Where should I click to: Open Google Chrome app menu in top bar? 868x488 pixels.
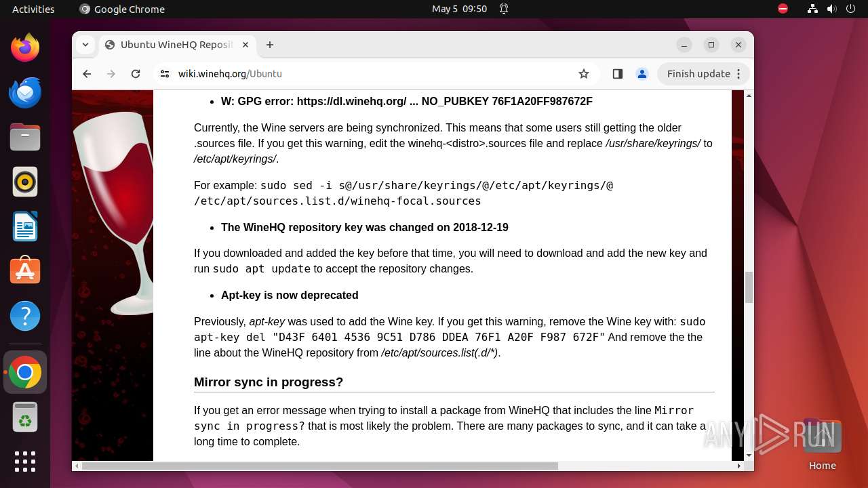[122, 9]
